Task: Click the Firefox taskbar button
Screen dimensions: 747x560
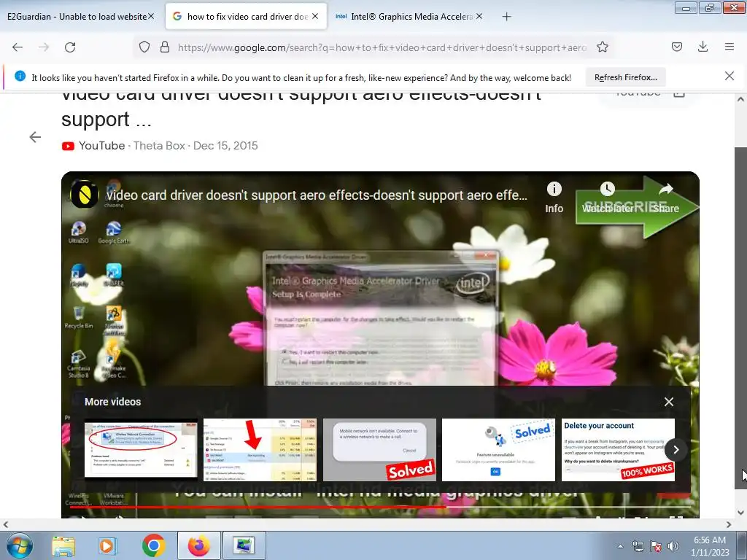Action: tap(198, 545)
